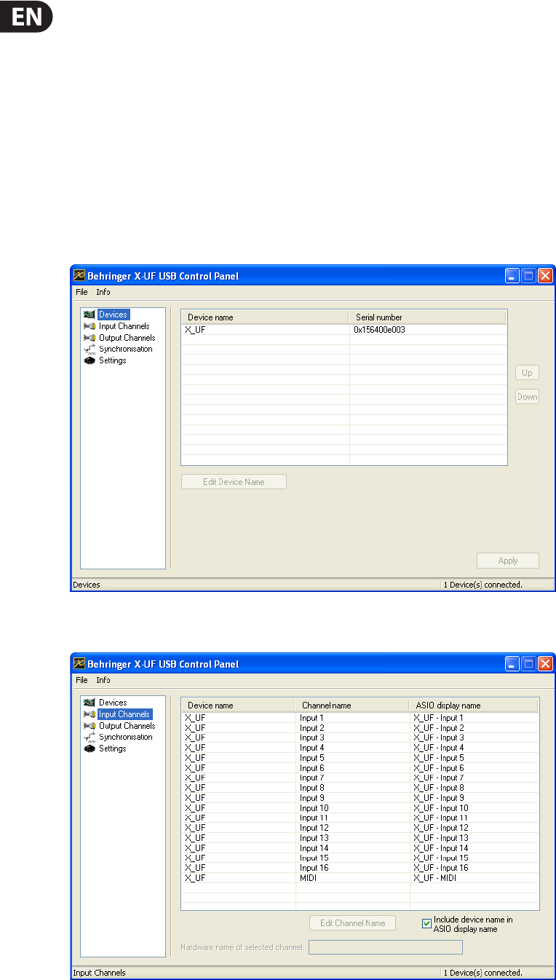This screenshot has height=980, width=556.
Task: Select Synchronisation label in top window tree
Action: click(126, 349)
